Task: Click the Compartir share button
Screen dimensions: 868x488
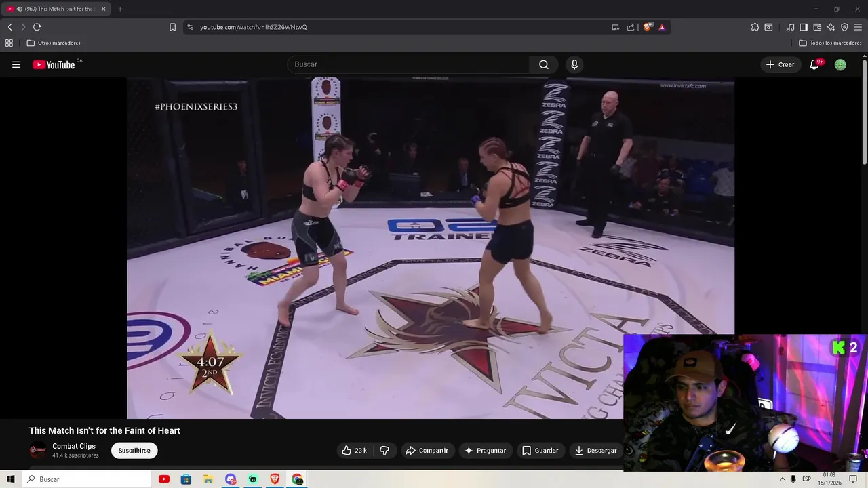Action: click(427, 451)
